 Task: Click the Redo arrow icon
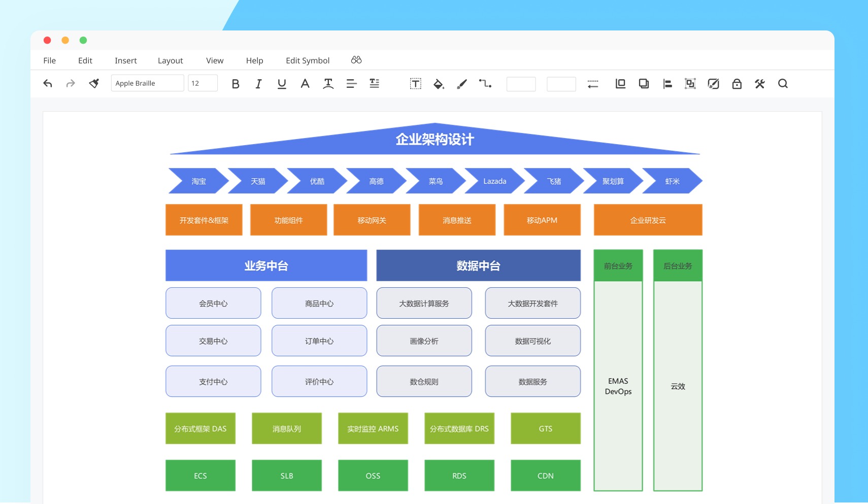(71, 84)
